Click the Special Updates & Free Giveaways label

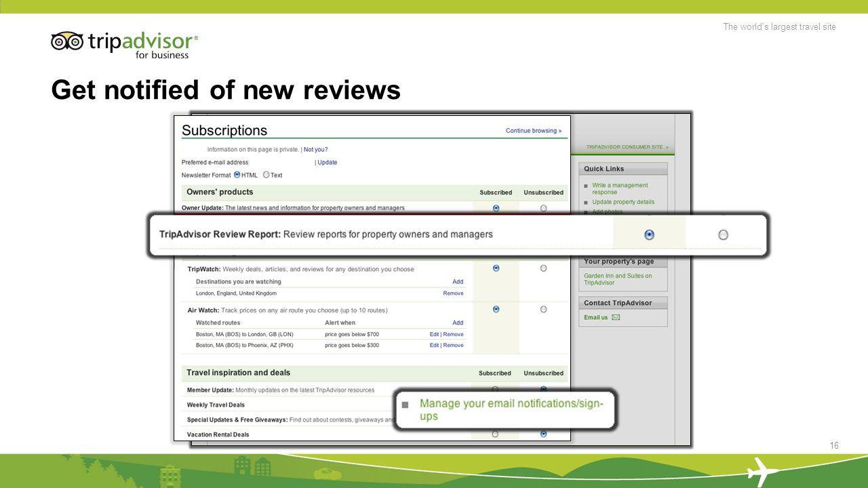[x=237, y=420]
